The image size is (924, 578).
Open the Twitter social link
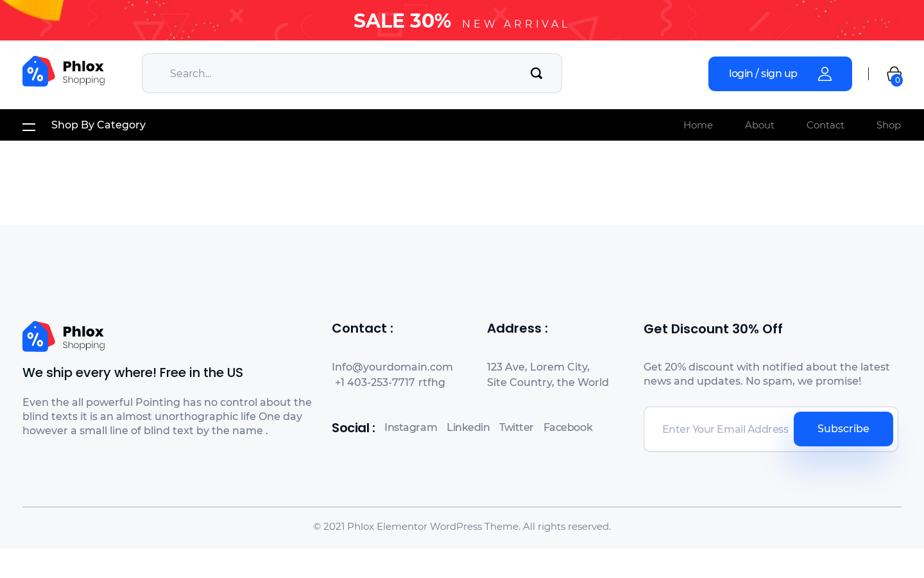pyautogui.click(x=516, y=428)
